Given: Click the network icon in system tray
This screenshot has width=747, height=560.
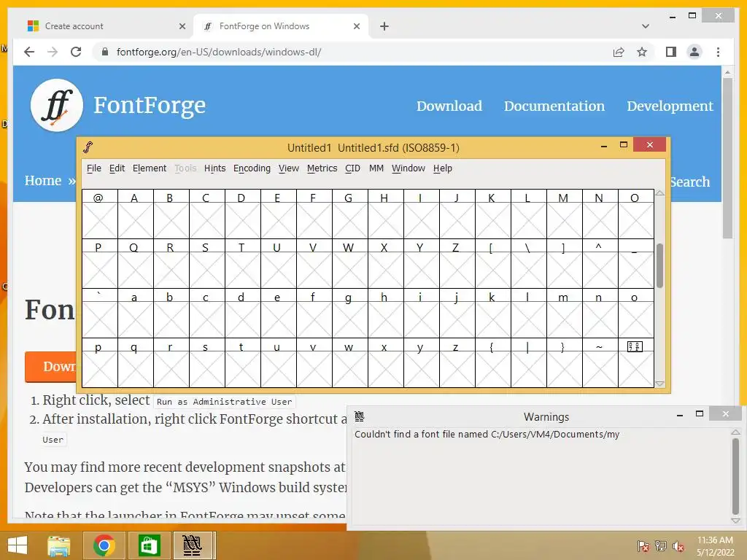Looking at the screenshot, I should click(x=661, y=546).
